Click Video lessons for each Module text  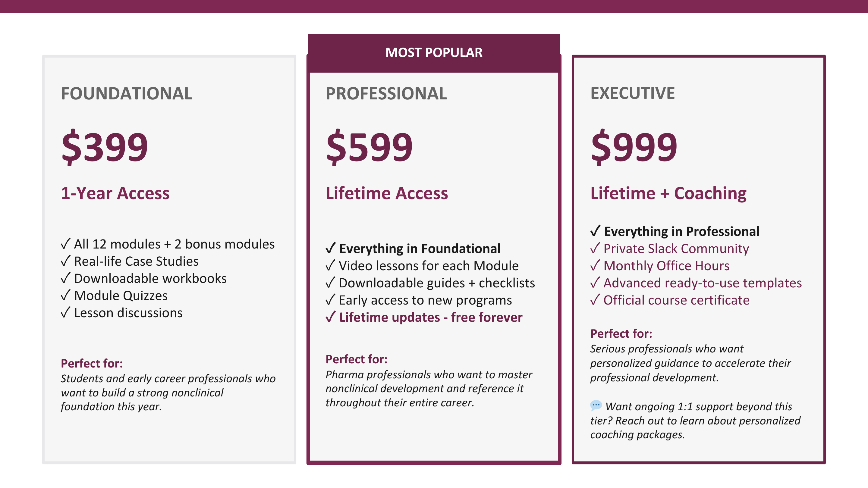[x=429, y=266]
